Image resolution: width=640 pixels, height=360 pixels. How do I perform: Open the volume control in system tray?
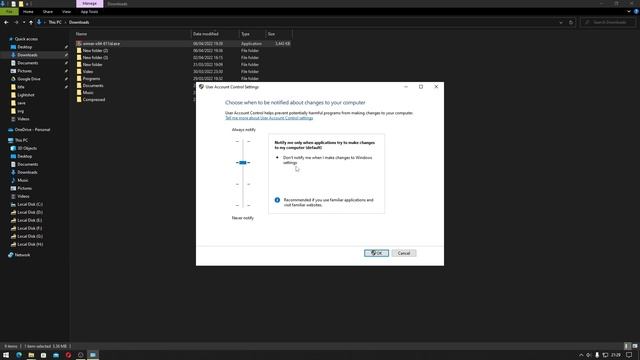(x=589, y=355)
